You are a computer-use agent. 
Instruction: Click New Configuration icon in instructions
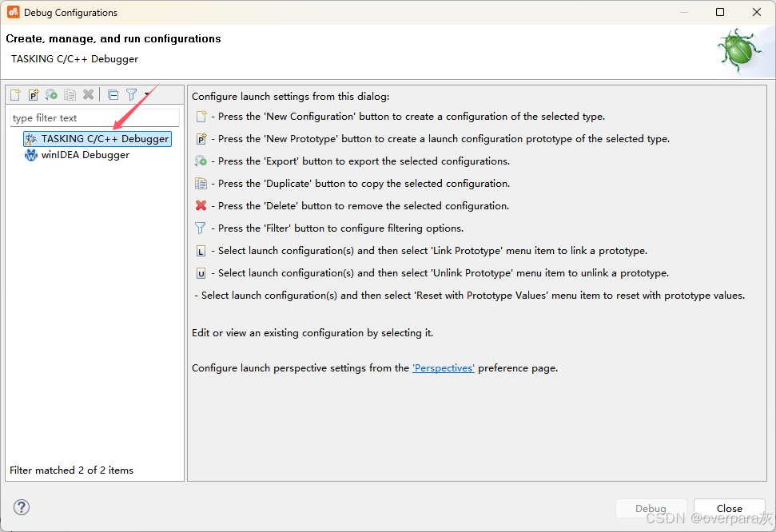click(201, 117)
